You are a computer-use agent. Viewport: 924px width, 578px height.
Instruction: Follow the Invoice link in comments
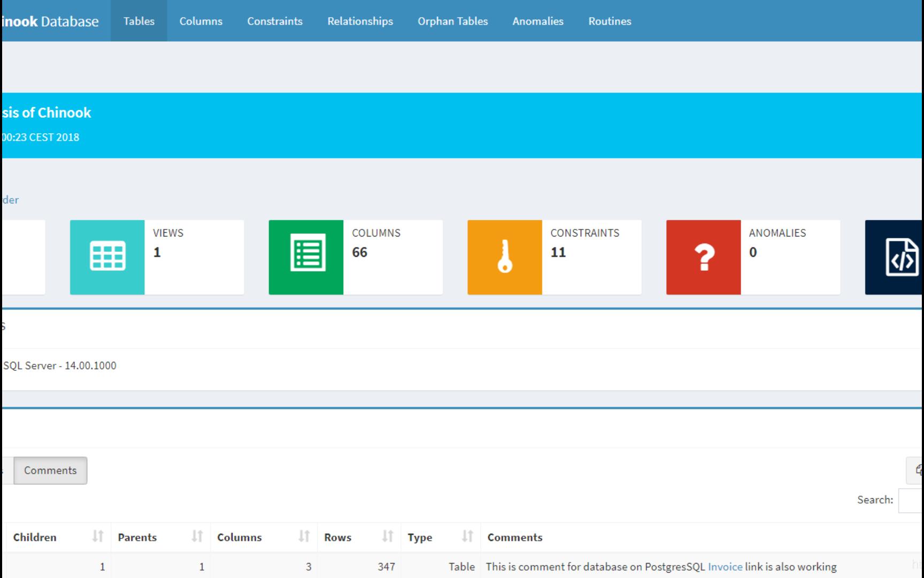725,567
